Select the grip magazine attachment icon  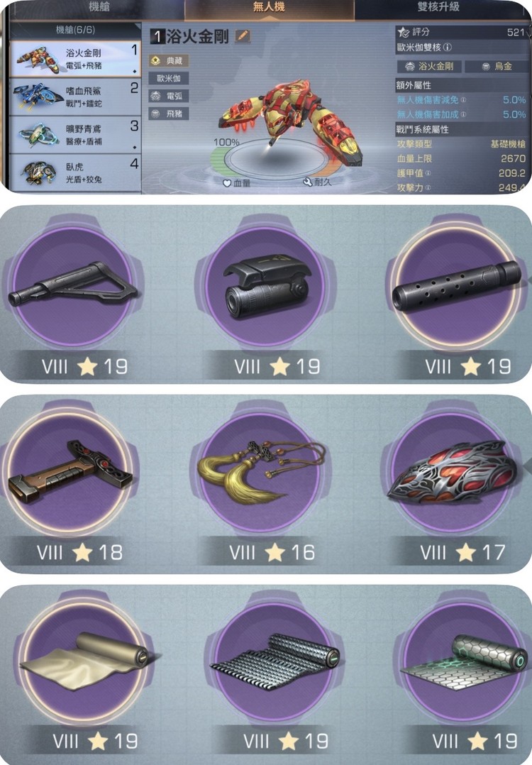[70, 473]
